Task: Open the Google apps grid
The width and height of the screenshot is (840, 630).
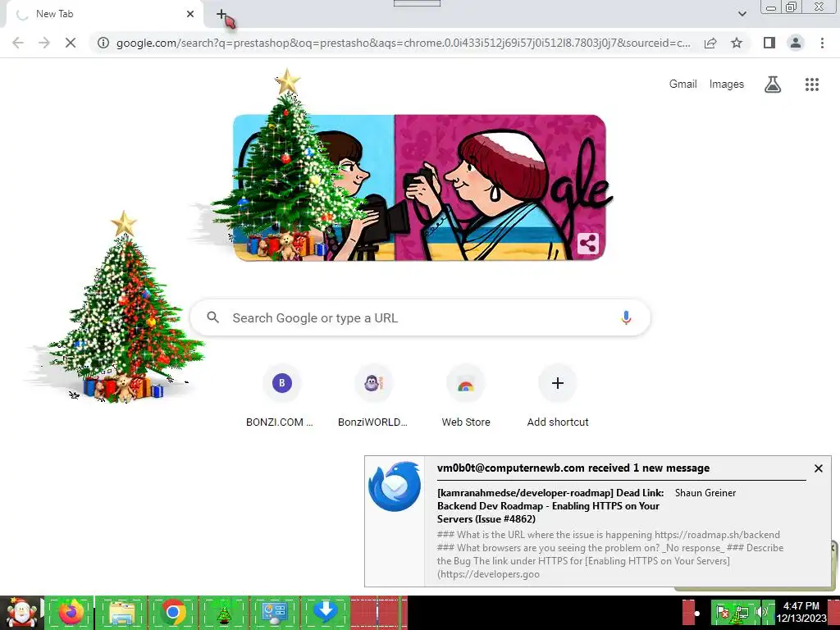Action: pyautogui.click(x=811, y=84)
